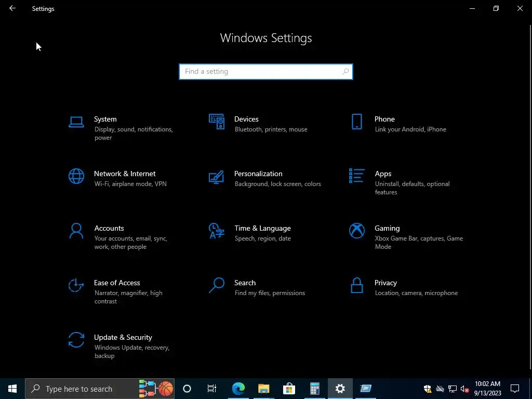Click 'Wi-Fi, airplane mode, VPN' text
Viewport: 532px width, 399px height.
(130, 184)
